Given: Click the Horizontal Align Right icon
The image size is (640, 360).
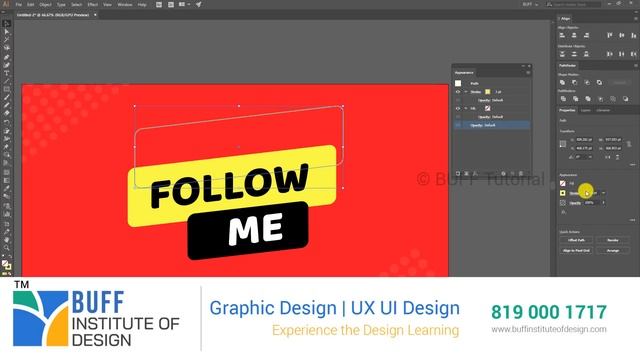Looking at the screenshot, I should (586, 36).
